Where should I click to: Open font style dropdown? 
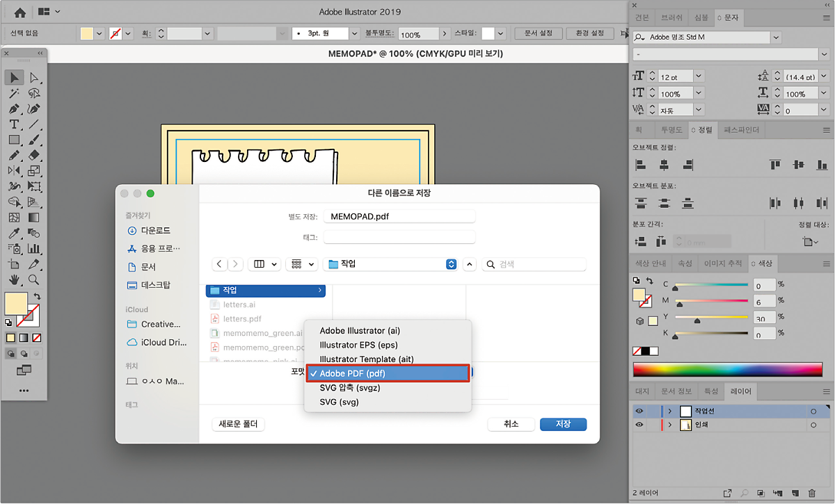pyautogui.click(x=824, y=54)
